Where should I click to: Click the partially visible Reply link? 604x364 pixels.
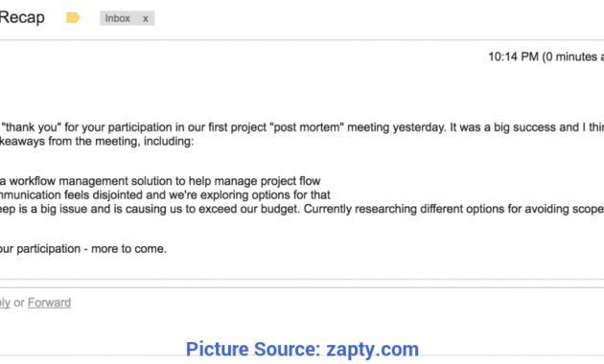(x=5, y=303)
